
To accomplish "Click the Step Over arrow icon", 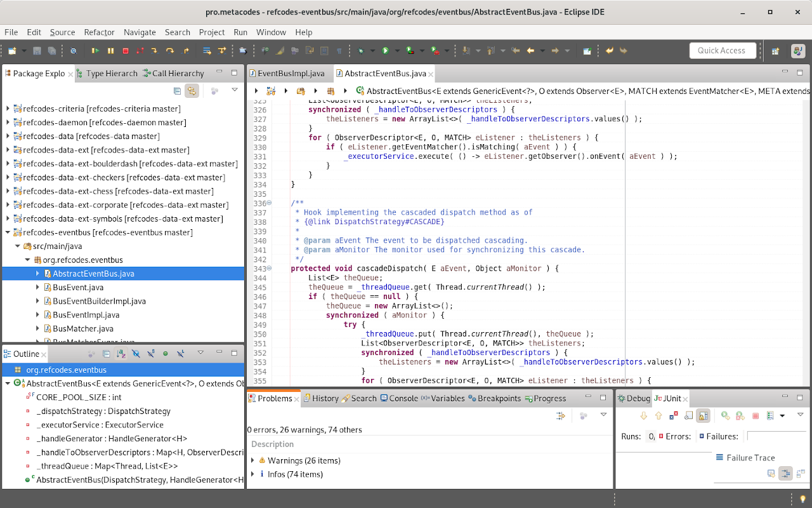I will (x=170, y=51).
